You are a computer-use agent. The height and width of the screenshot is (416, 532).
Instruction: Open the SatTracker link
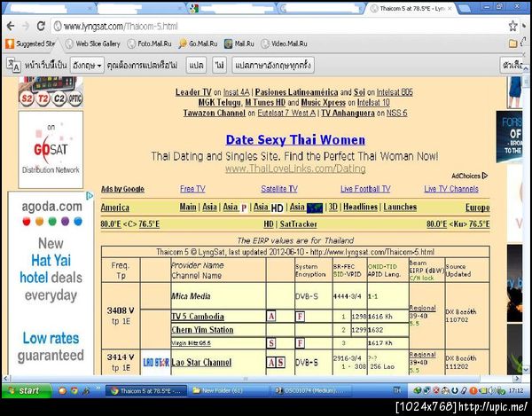pyautogui.click(x=298, y=224)
